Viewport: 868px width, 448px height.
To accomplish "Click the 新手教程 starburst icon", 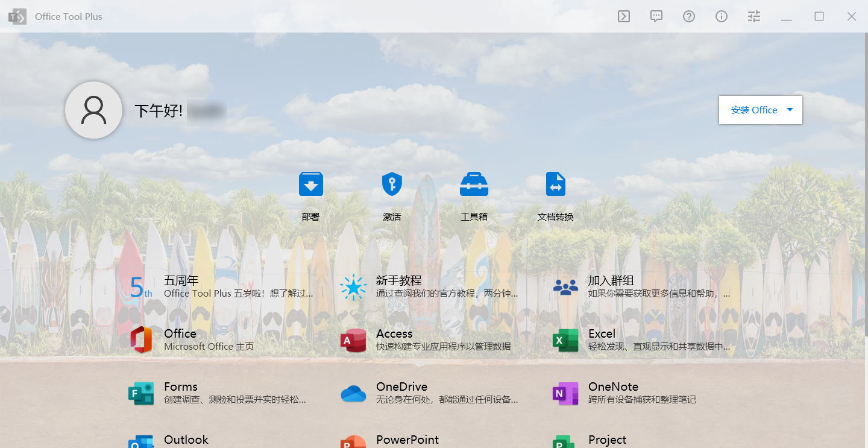I will pos(353,288).
